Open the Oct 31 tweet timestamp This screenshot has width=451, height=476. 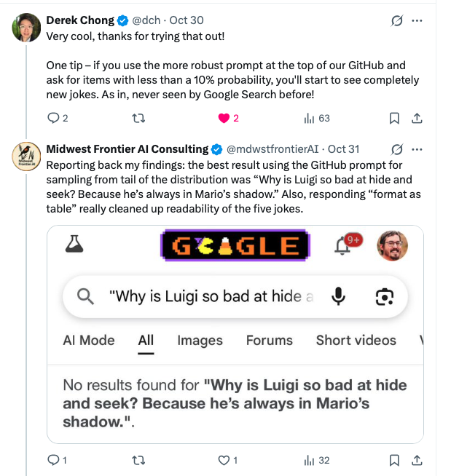tap(344, 149)
